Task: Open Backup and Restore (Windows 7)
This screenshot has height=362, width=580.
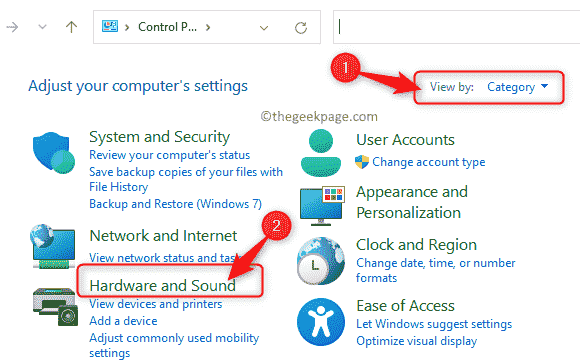Action: (175, 204)
